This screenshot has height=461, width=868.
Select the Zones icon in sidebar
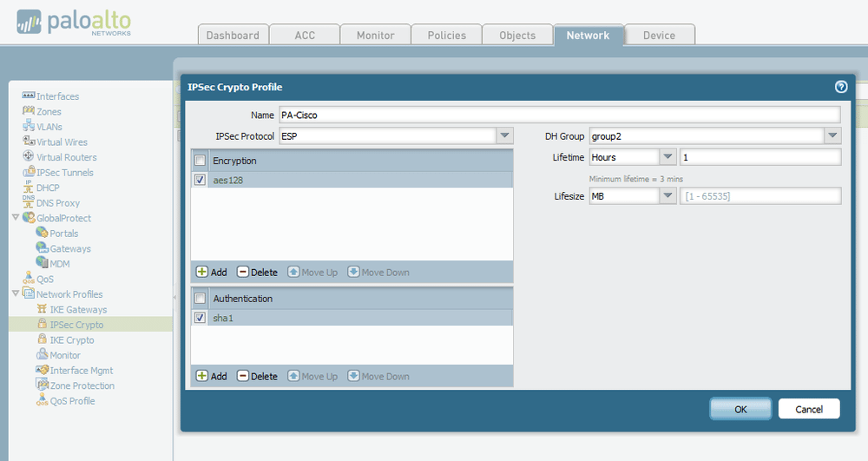[x=28, y=111]
